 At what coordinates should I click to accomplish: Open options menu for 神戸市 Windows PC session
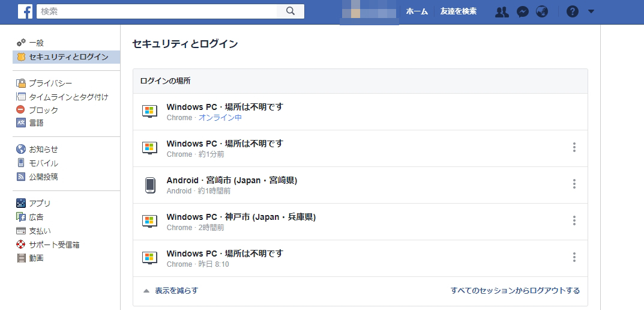pyautogui.click(x=574, y=221)
